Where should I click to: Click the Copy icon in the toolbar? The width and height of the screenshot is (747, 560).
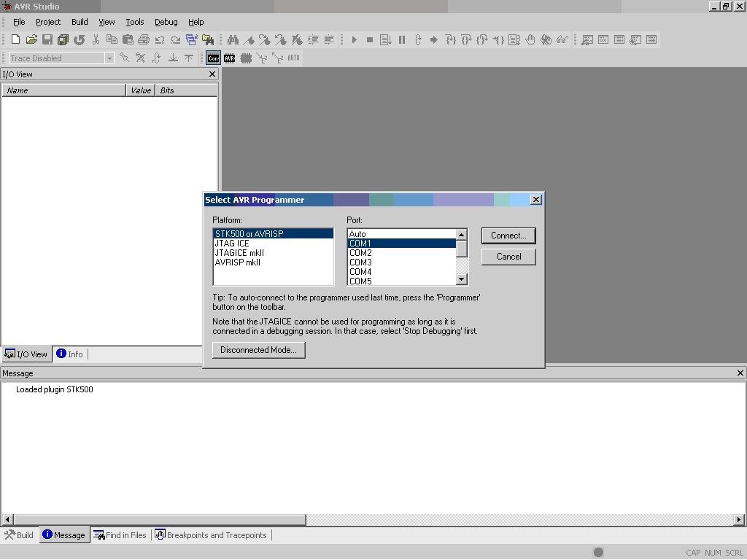112,39
